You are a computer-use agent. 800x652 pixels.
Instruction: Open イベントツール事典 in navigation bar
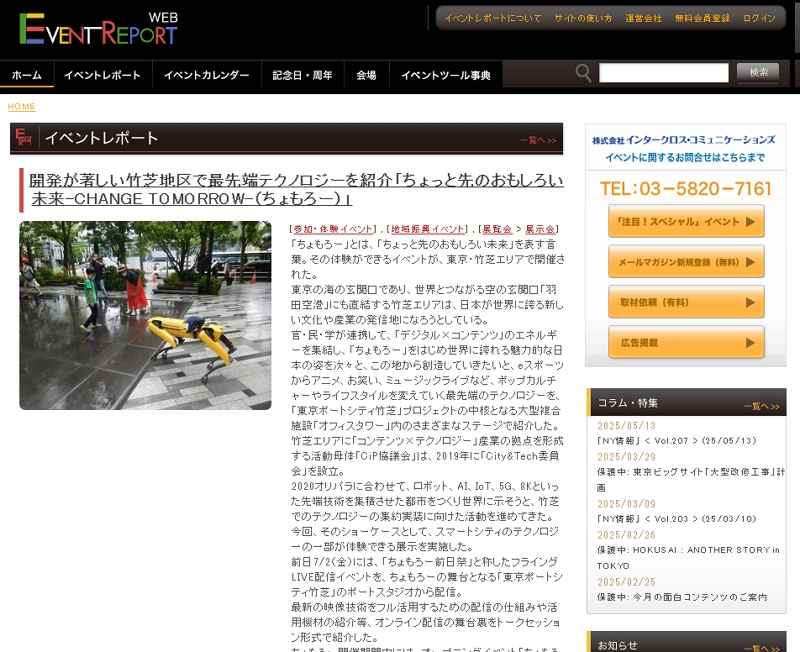coord(445,76)
